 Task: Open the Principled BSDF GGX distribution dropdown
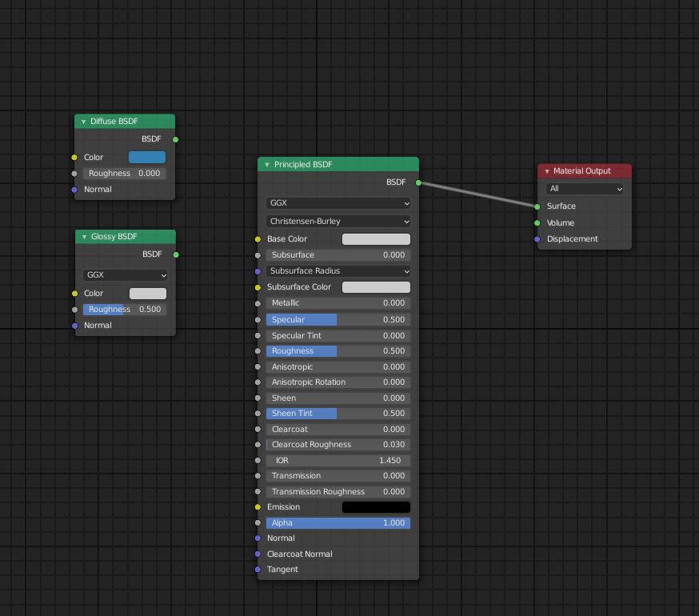pos(338,203)
